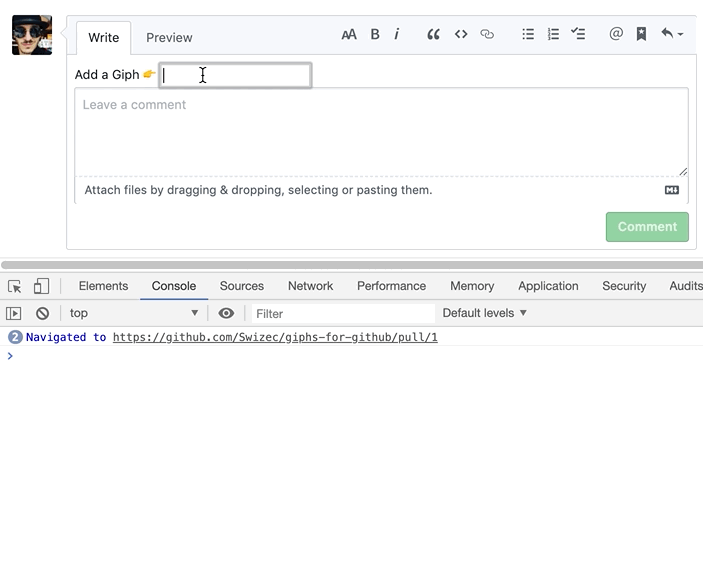The height and width of the screenshot is (576, 703).
Task: Toggle the live expression eye icon
Action: 226,313
